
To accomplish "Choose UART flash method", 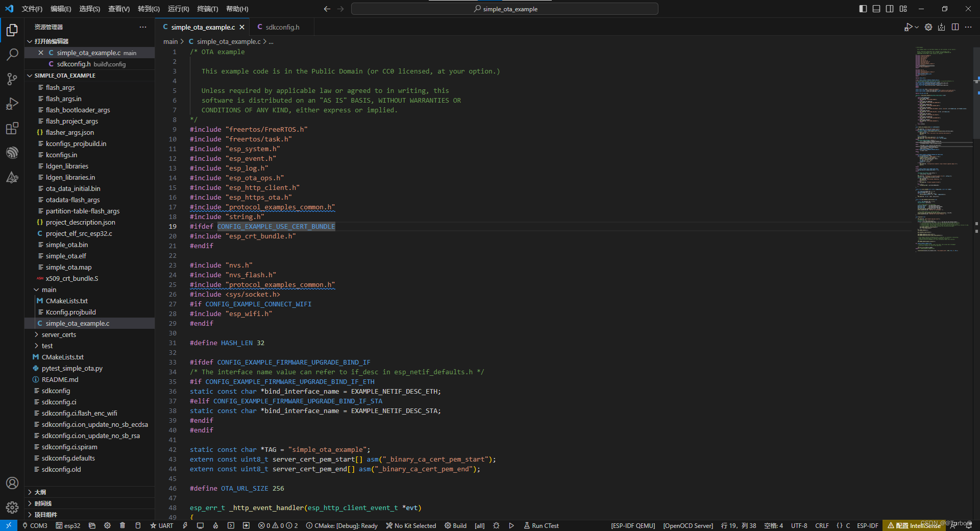I will click(x=162, y=525).
